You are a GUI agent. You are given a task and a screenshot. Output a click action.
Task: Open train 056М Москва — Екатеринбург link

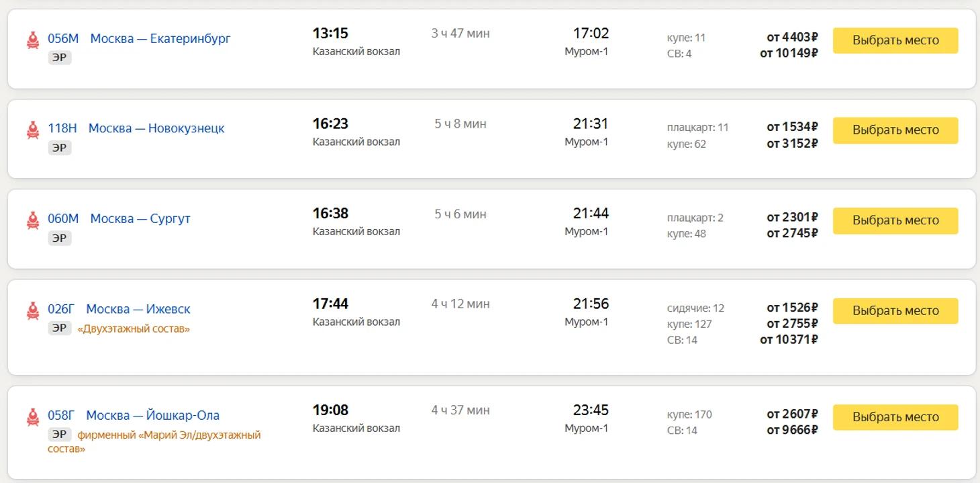pos(139,39)
